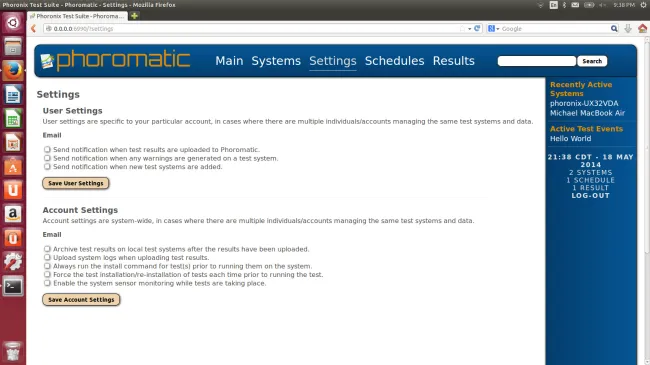Focus the Phoromatic search text field
The image size is (650, 365).
pos(537,61)
